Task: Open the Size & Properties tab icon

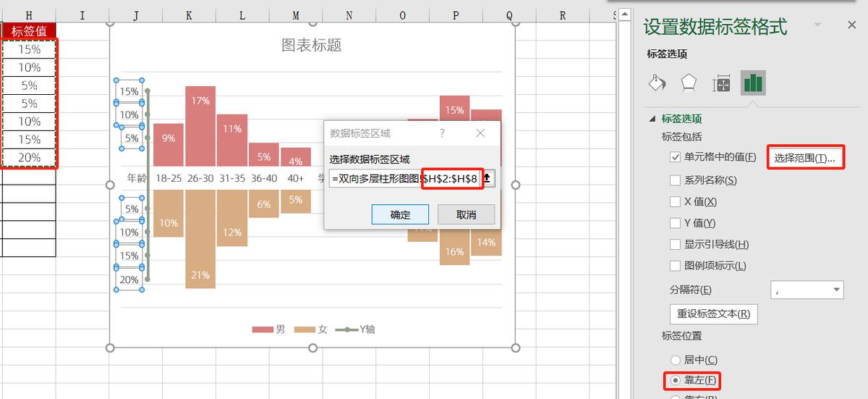Action: point(721,84)
